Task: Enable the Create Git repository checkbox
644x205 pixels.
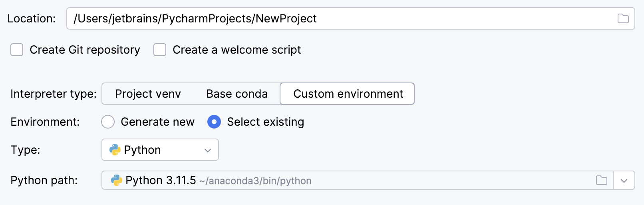Action: [17, 50]
